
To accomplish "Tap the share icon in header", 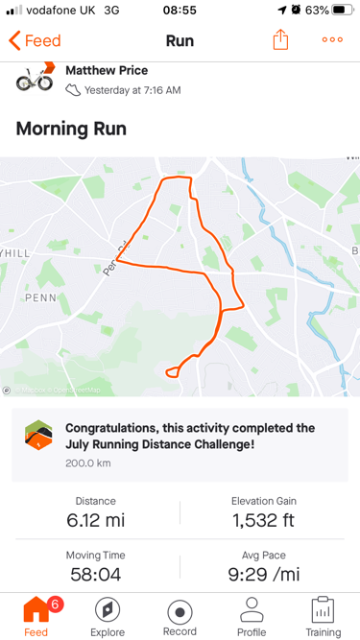I will click(x=280, y=40).
